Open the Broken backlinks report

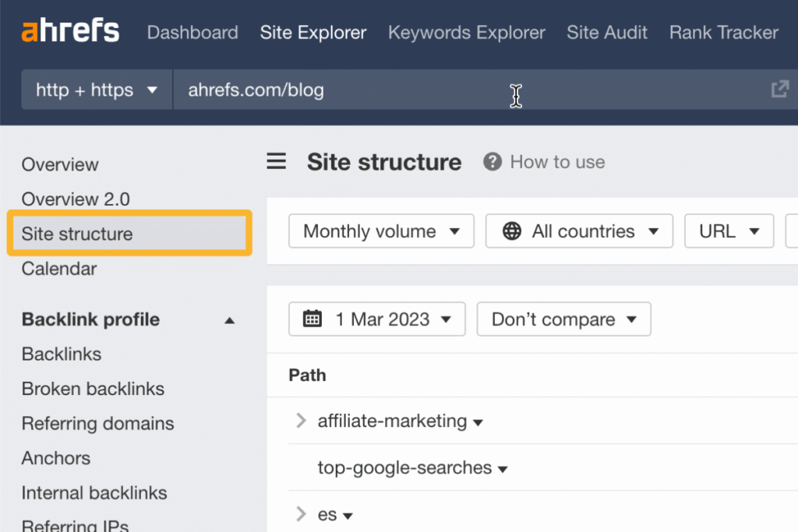tap(93, 389)
